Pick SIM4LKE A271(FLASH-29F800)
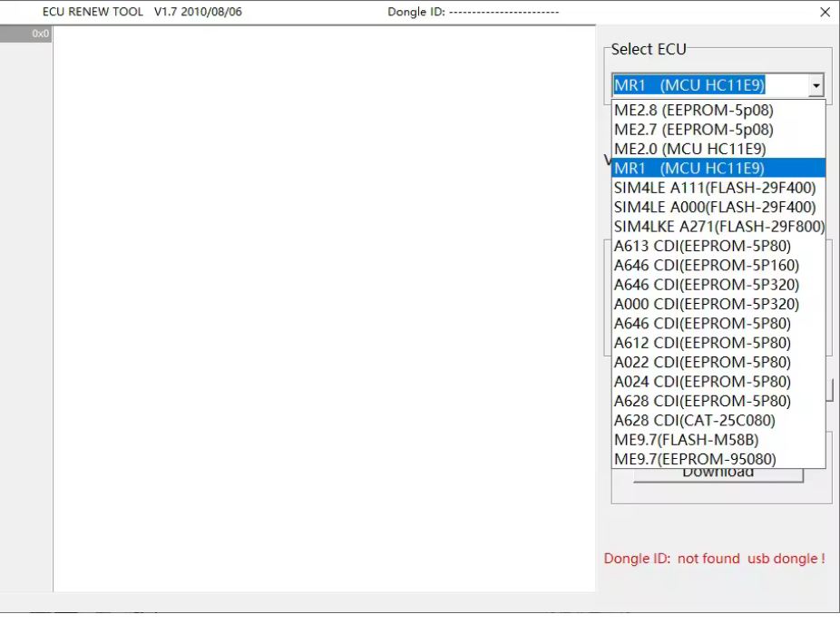The height and width of the screenshot is (624, 840). pyautogui.click(x=718, y=227)
